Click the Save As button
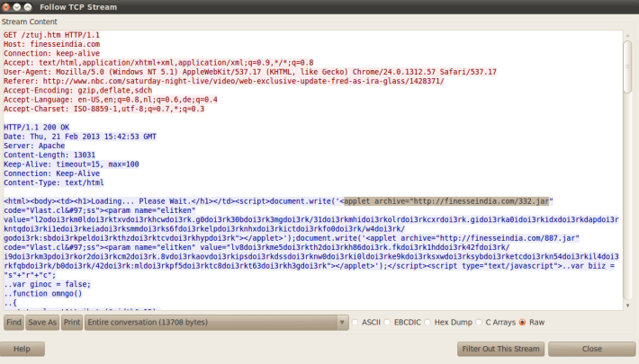Viewport: 639px width, 364px height. (42, 323)
